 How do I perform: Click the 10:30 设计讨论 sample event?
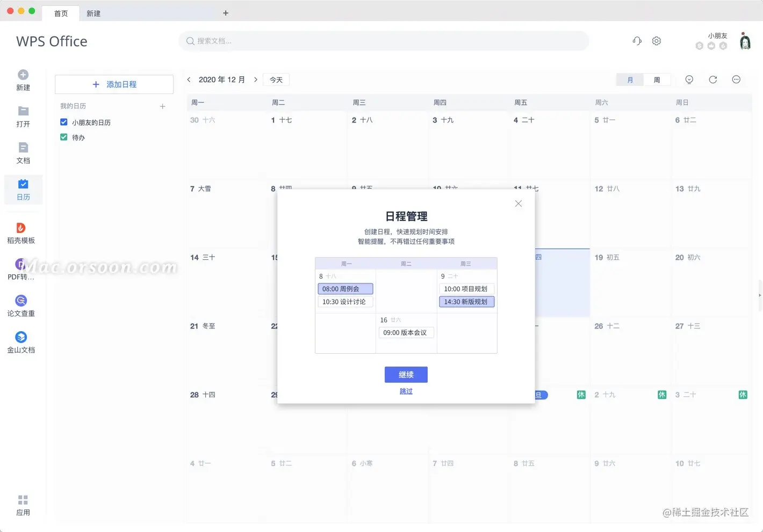pos(345,302)
